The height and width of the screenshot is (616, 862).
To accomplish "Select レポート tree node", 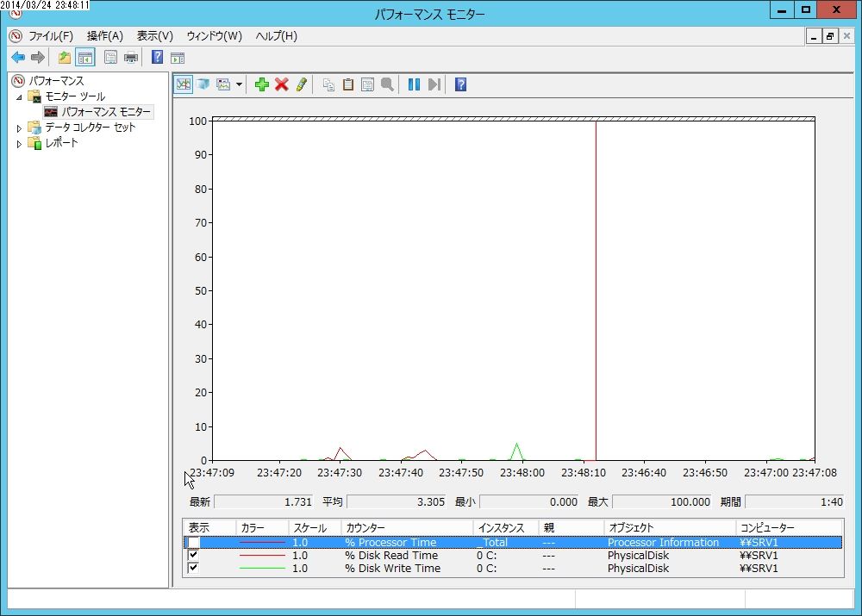I will [61, 143].
